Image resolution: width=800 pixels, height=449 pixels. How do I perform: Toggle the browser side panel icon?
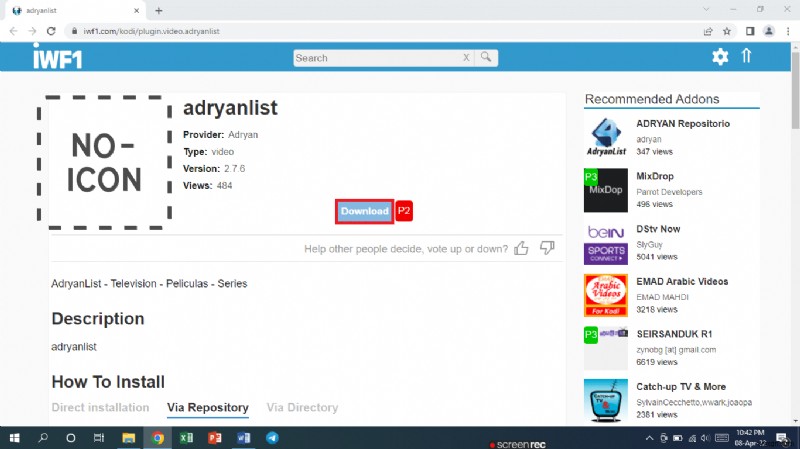[x=750, y=31]
